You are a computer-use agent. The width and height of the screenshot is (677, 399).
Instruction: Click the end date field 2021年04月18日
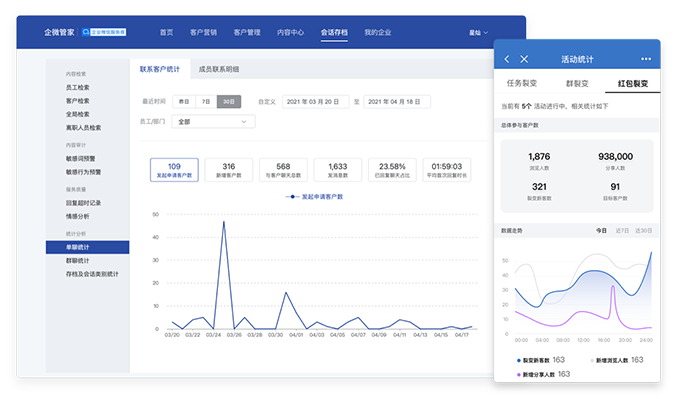397,101
